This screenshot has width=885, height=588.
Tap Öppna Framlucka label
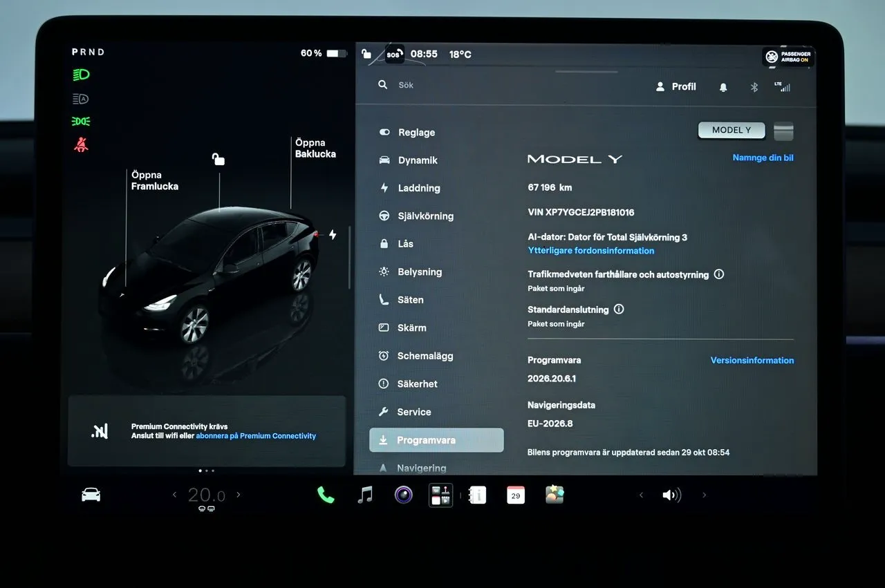pos(155,181)
